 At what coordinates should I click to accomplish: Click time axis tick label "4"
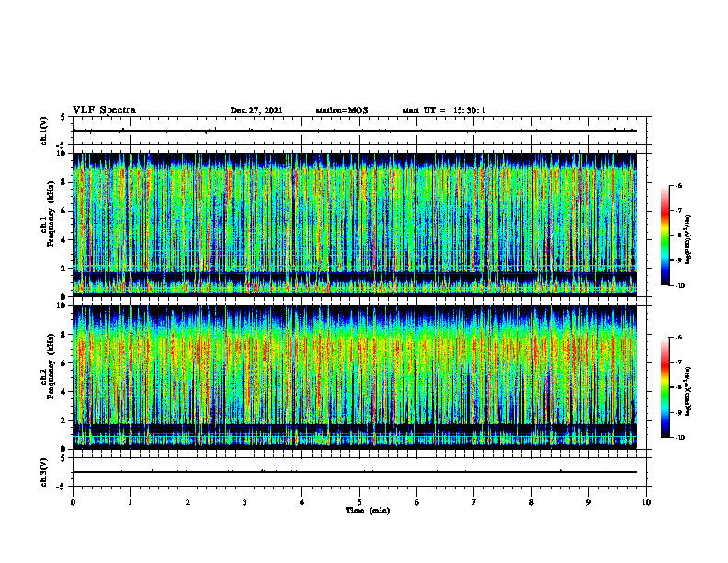302,502
